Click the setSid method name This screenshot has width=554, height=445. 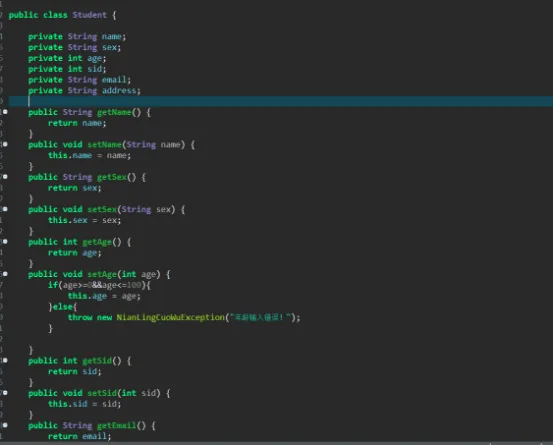click(102, 393)
